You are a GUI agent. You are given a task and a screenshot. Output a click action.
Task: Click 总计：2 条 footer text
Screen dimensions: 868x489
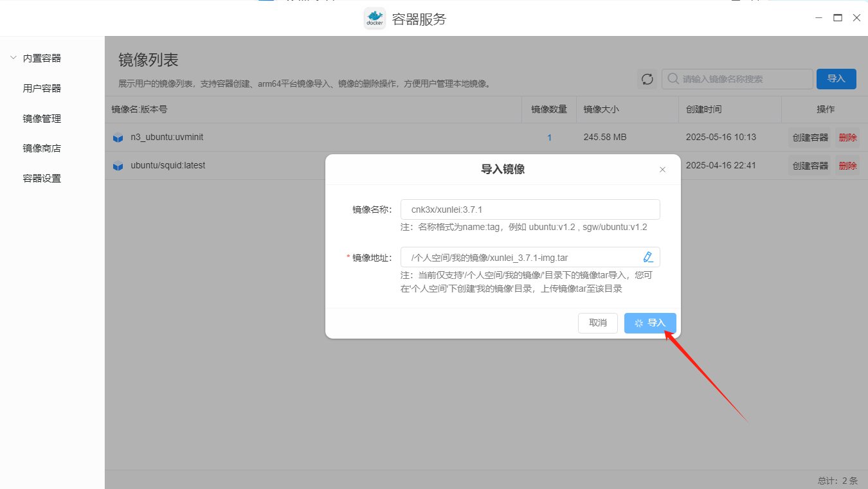[838, 481]
